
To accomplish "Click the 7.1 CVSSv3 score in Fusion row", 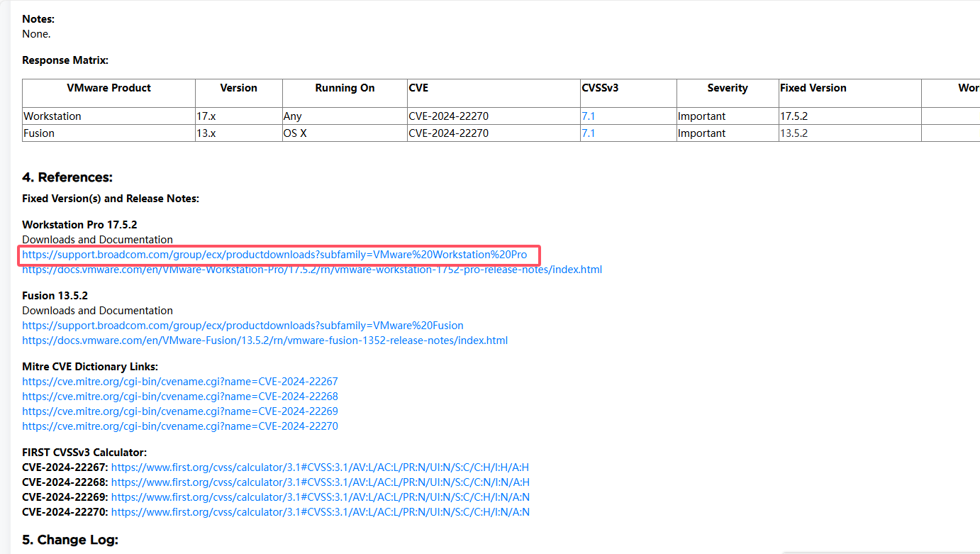I will pos(589,133).
